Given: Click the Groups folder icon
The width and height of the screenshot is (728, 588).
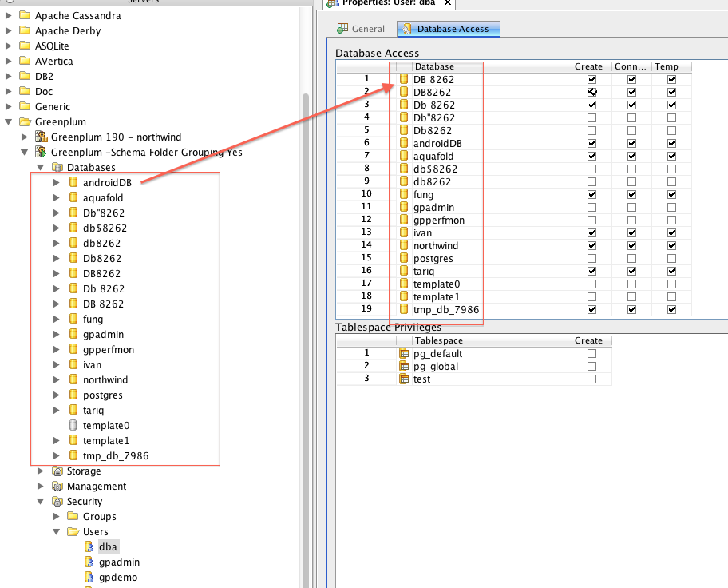Looking at the screenshot, I should (73, 516).
